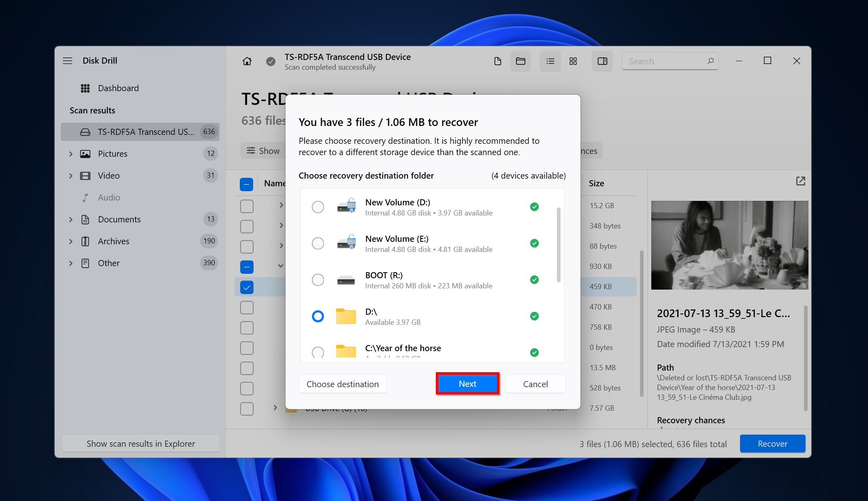The width and height of the screenshot is (868, 501).
Task: Expand the Pictures category
Action: coord(71,154)
